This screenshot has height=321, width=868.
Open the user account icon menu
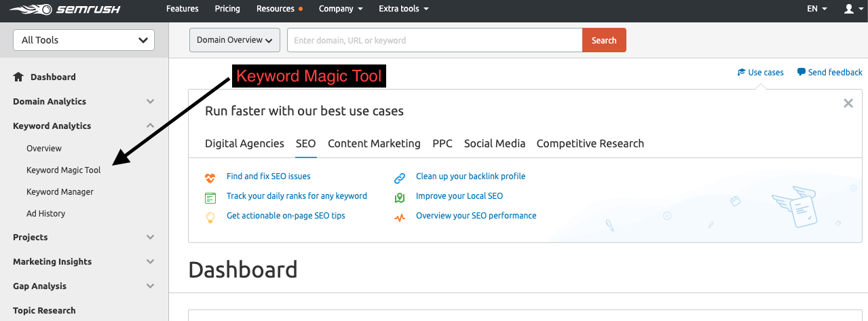click(x=848, y=9)
